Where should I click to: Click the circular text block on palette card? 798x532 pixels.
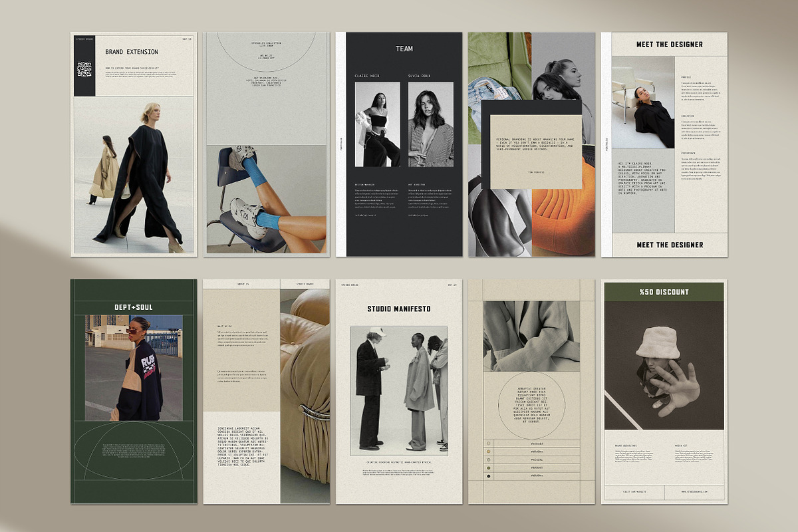coord(531,405)
